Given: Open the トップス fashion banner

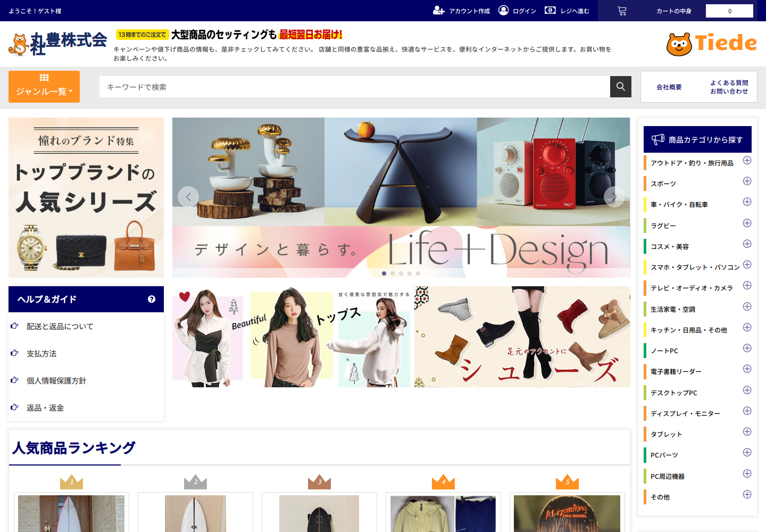Looking at the screenshot, I should point(292,337).
